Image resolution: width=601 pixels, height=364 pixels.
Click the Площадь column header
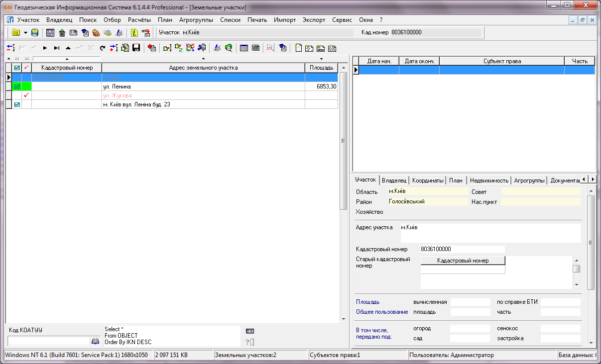pos(322,68)
